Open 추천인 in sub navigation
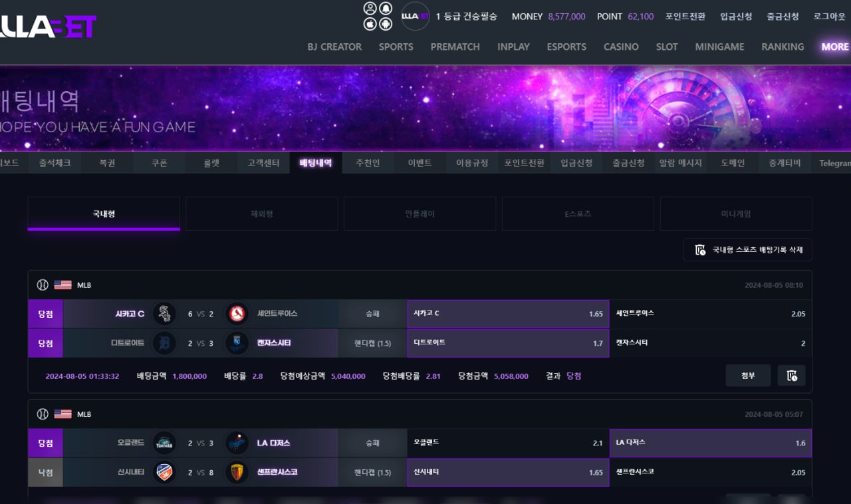This screenshot has width=851, height=504. tap(368, 163)
